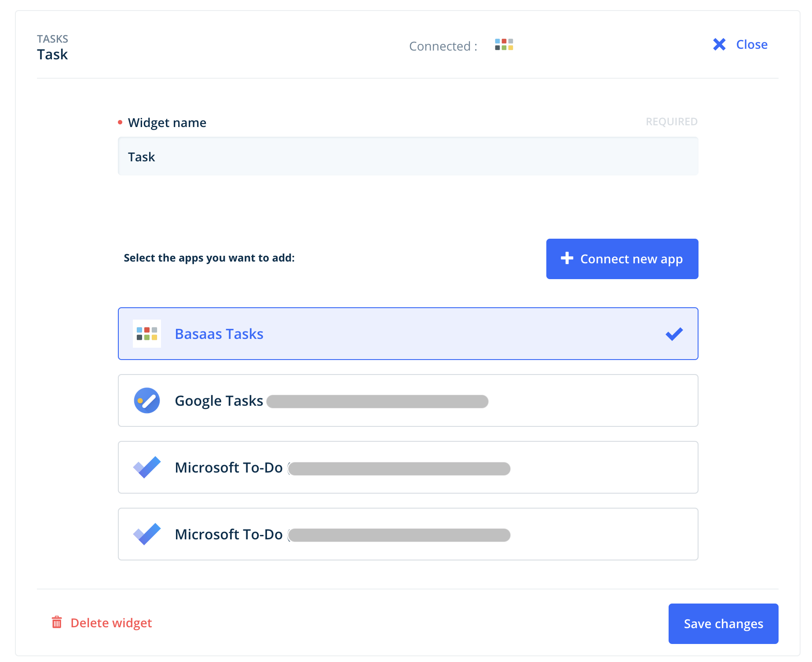Select the second Microsoft To-Do row
The height and width of the screenshot is (662, 812).
click(x=408, y=534)
